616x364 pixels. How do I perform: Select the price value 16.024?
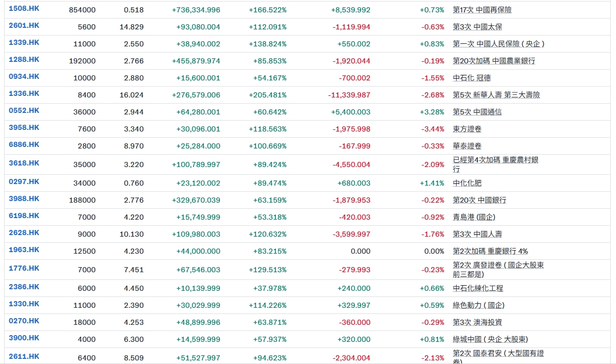[132, 95]
